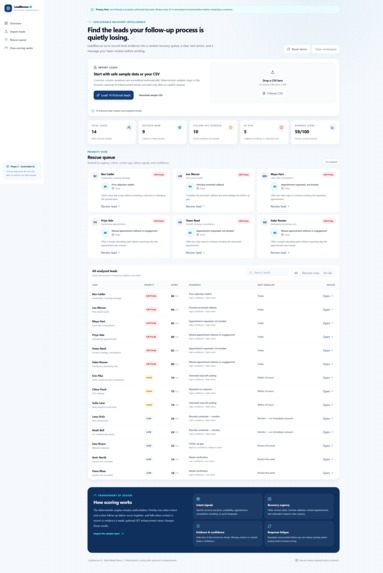
Task: Click the Follow-ups overdue card icon
Action: pyautogui.click(x=230, y=128)
